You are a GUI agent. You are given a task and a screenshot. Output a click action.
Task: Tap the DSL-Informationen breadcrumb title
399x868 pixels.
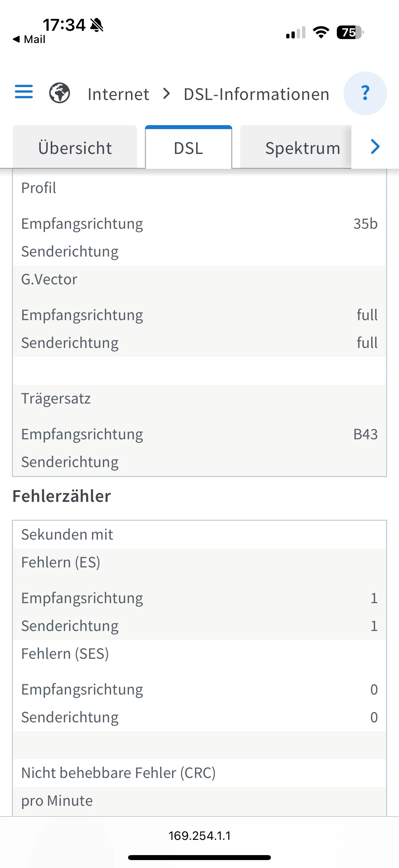click(256, 94)
